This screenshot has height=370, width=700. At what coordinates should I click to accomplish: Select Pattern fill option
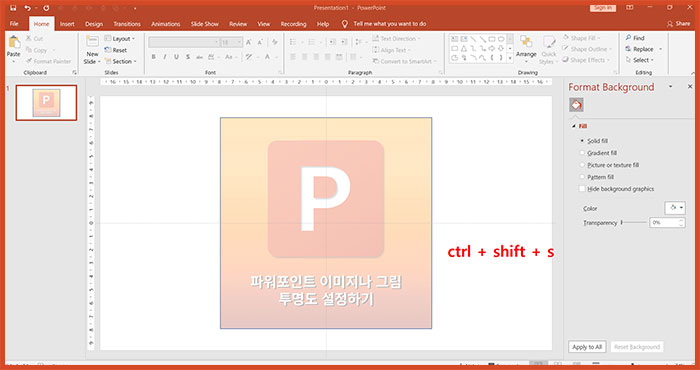tap(596, 177)
